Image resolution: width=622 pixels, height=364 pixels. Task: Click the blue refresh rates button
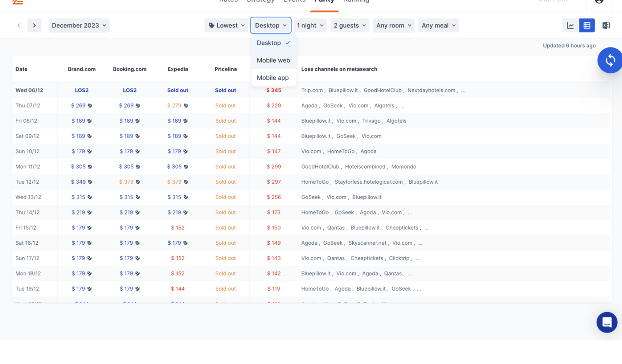tap(610, 60)
